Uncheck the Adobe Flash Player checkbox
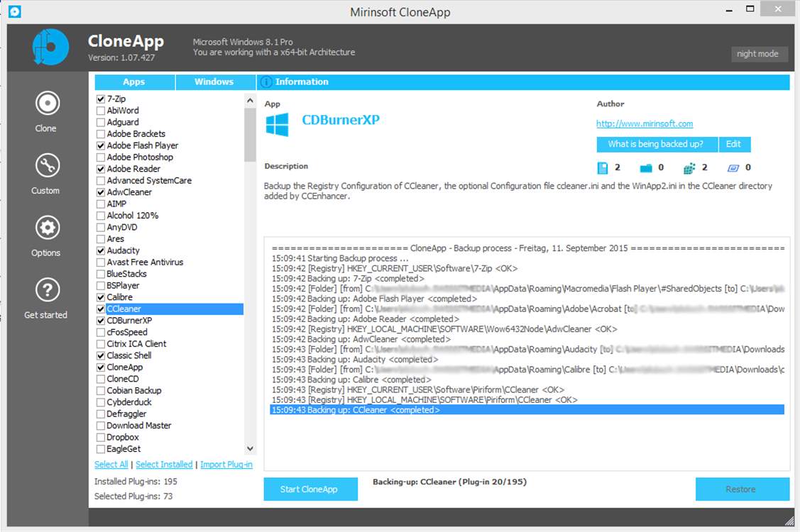The width and height of the screenshot is (800, 532). (x=101, y=146)
